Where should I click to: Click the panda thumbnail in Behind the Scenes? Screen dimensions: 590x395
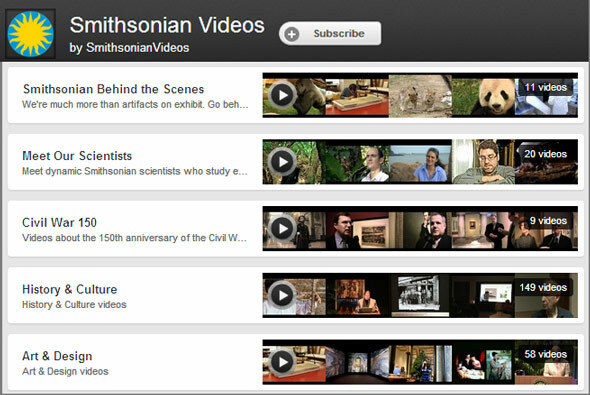pyautogui.click(x=483, y=97)
